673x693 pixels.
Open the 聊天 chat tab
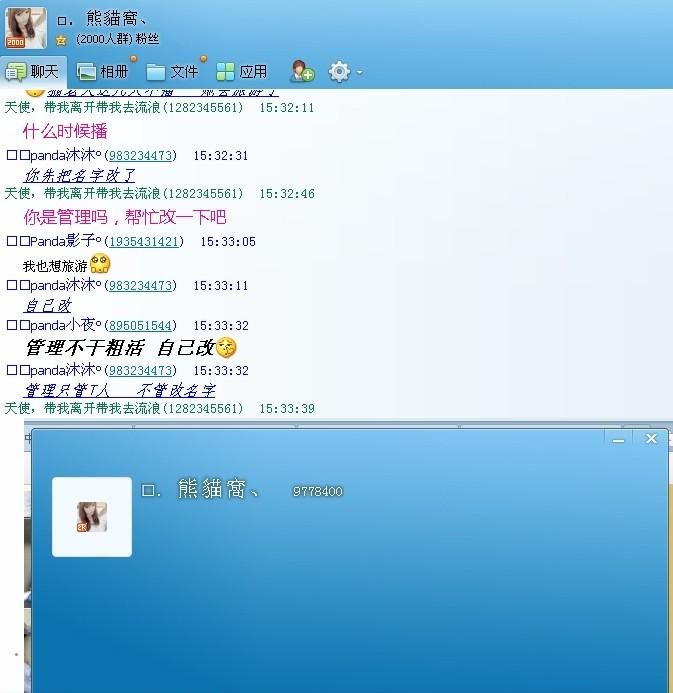[x=32, y=72]
